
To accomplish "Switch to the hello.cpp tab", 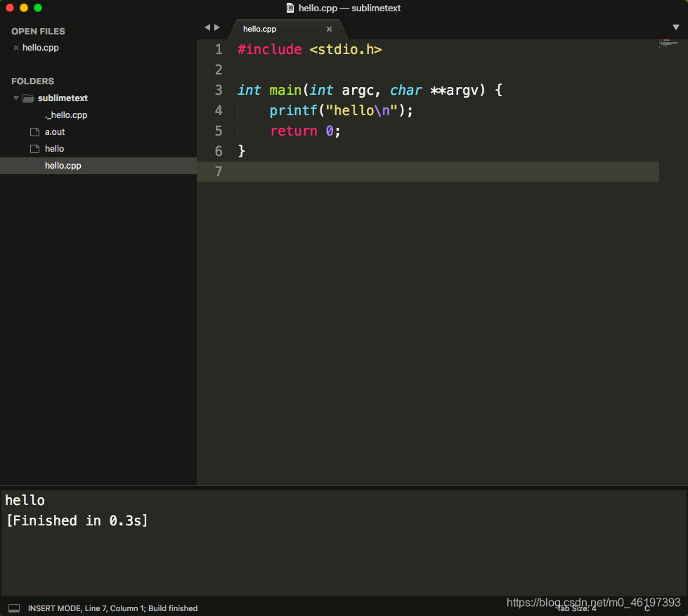I will tap(260, 29).
